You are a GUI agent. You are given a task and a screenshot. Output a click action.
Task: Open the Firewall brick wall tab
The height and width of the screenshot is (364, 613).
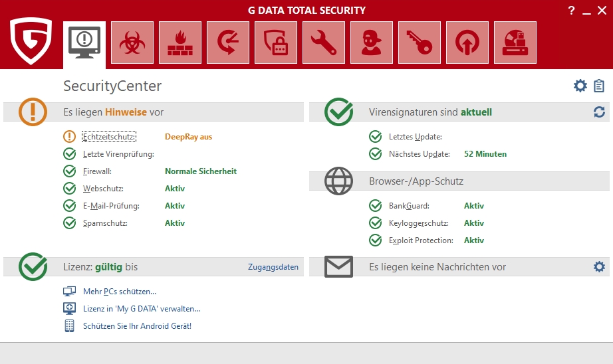coord(180,43)
